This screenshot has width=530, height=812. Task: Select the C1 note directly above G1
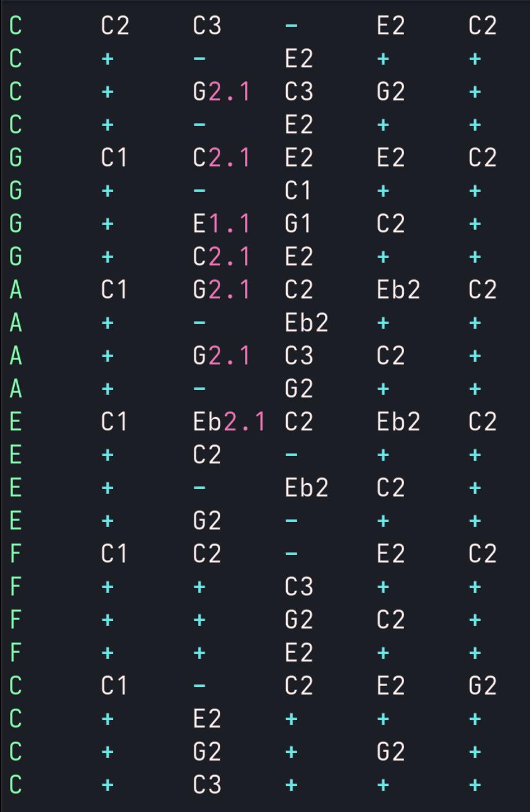(298, 191)
